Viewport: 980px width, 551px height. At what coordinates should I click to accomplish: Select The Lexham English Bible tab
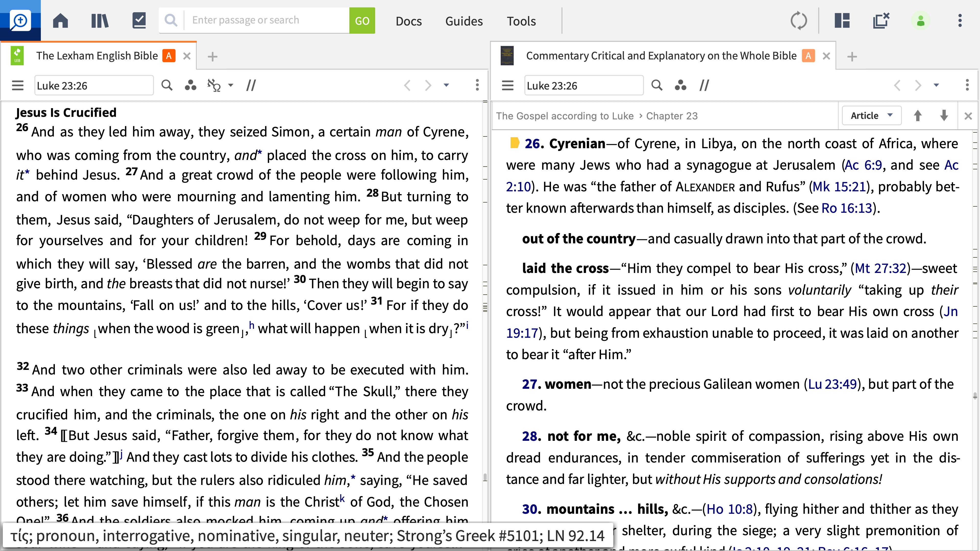[97, 56]
